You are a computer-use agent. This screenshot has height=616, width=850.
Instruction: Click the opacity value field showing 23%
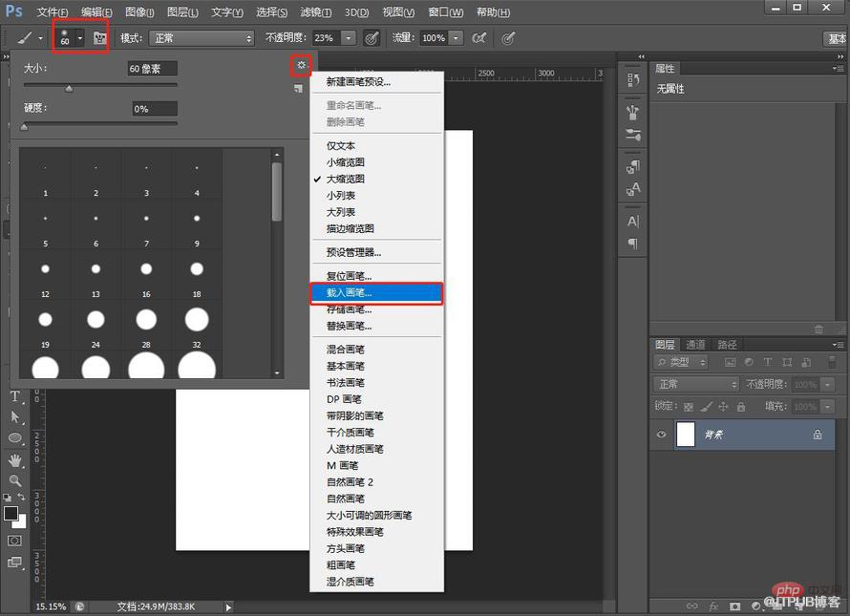pyautogui.click(x=327, y=38)
